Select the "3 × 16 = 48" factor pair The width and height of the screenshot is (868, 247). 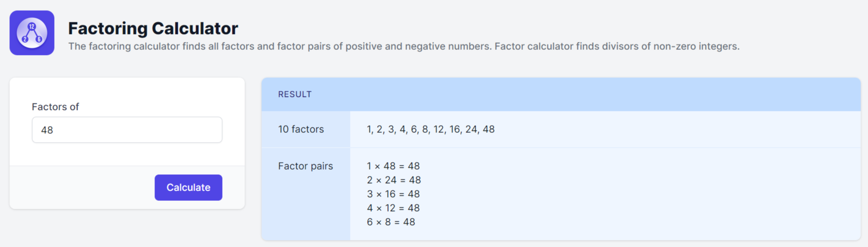[x=393, y=194]
